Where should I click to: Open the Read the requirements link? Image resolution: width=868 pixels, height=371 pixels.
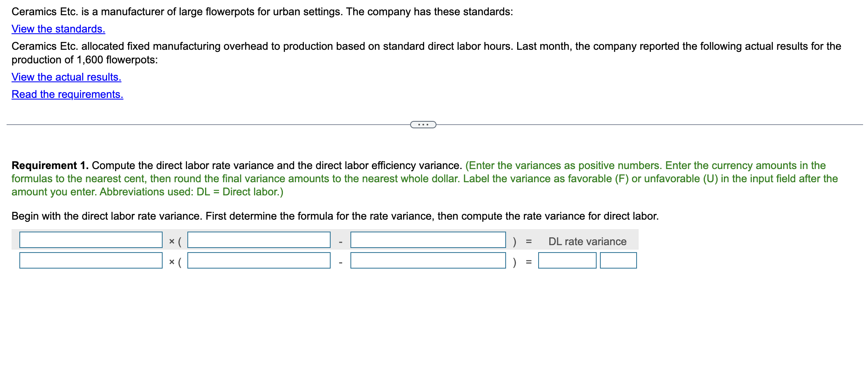point(67,94)
